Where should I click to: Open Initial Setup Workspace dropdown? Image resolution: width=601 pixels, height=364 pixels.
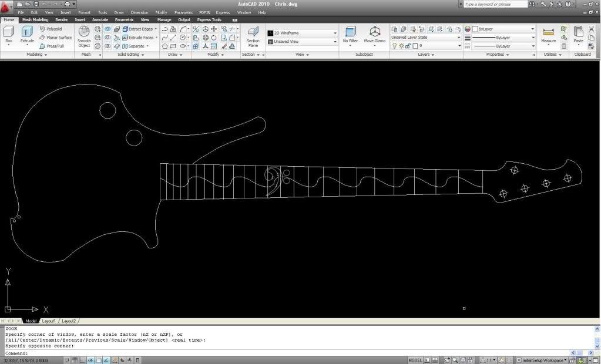coord(541,360)
